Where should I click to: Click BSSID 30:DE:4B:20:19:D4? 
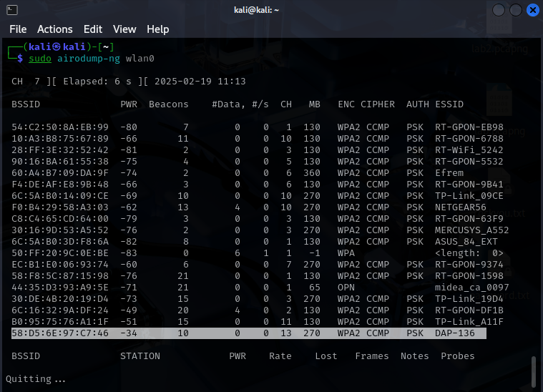tap(60, 298)
